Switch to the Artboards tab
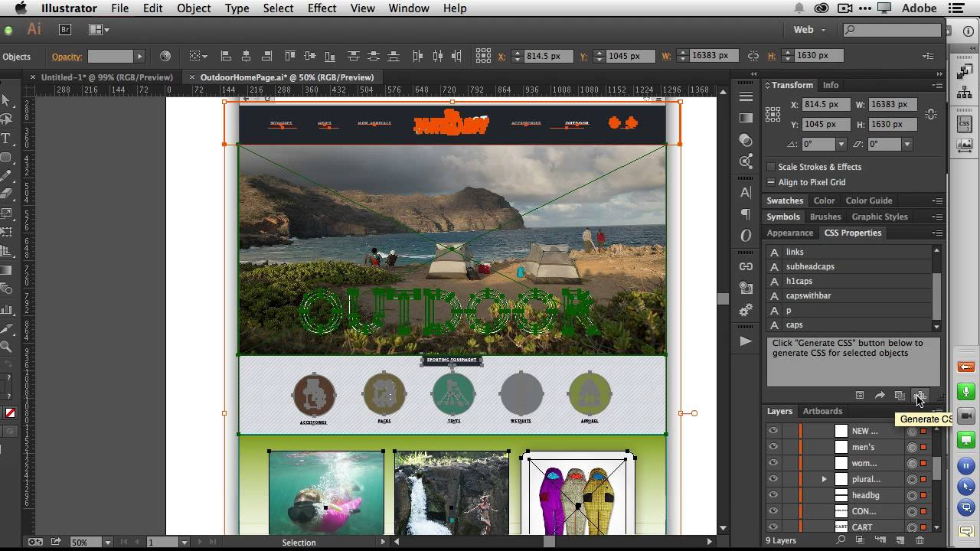Screen dimensions: 980x551 click(x=822, y=411)
